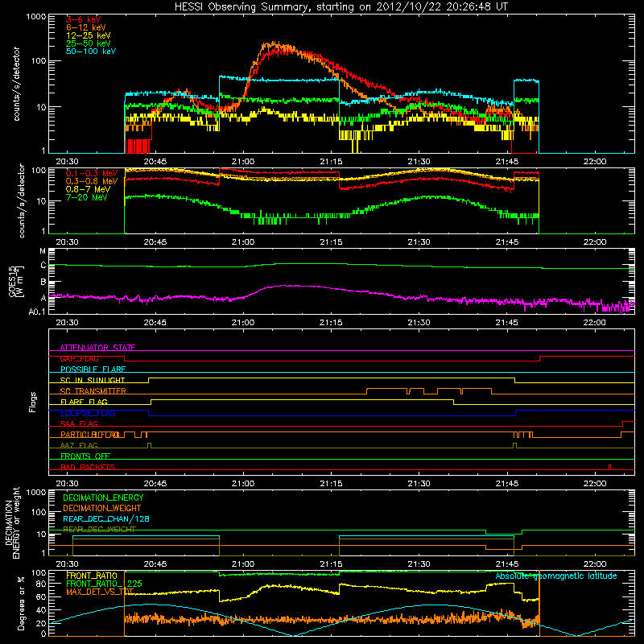Select the ATTENUATOR_STATE flag label
This screenshot has width=644, height=644.
(x=97, y=348)
